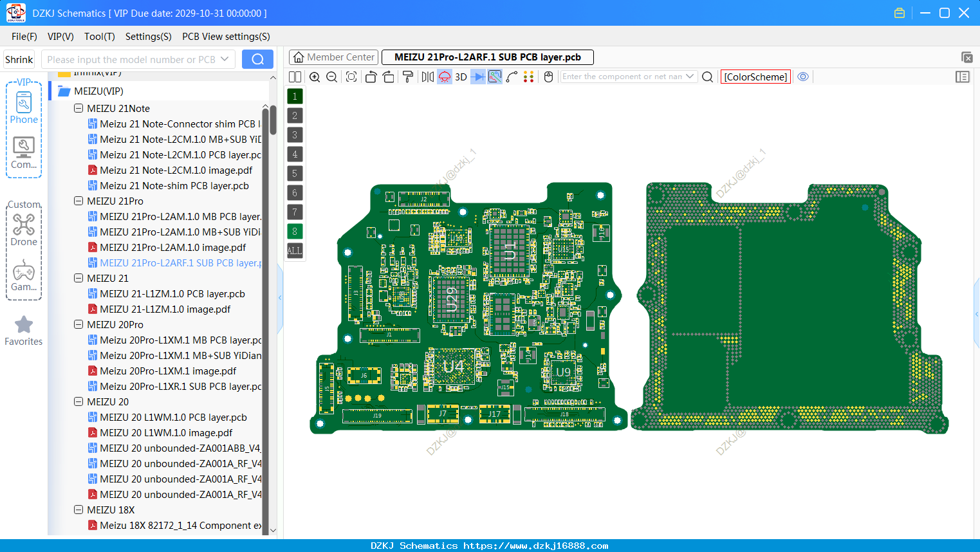Image resolution: width=980 pixels, height=552 pixels.
Task: Select MEIZU 21Pro-L2ARF.1 SUB PCB layer tab
Action: (x=488, y=57)
